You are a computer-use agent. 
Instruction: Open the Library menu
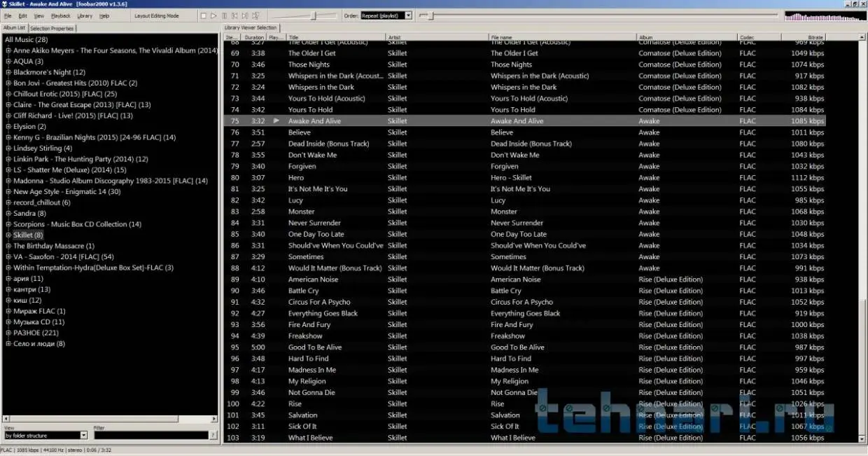coord(85,15)
